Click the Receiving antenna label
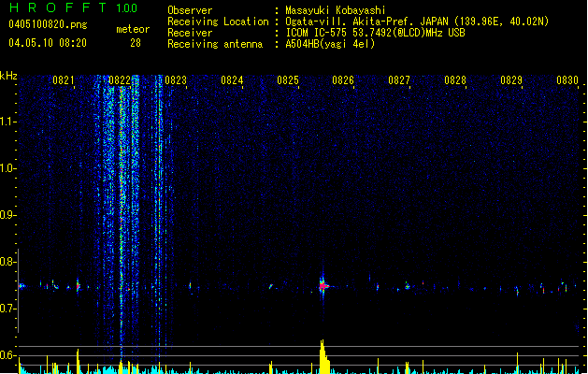The height and width of the screenshot is (374, 588). [x=215, y=44]
